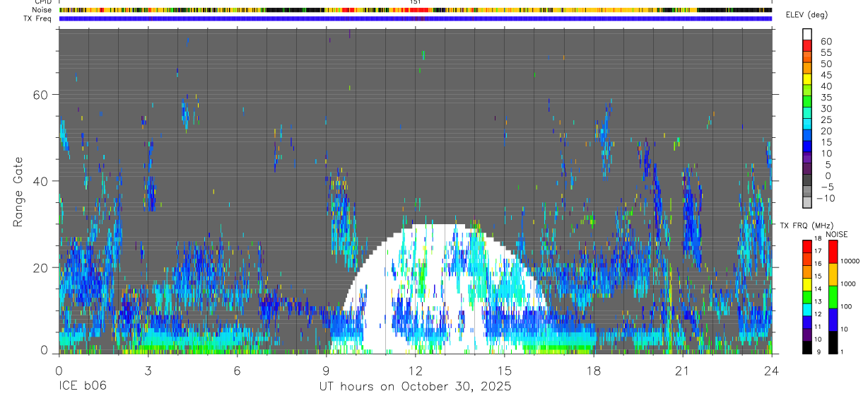This screenshot has width=868, height=401.
Task: Click the black bottom segment of TX FRQ colorbar
Action: (807, 347)
